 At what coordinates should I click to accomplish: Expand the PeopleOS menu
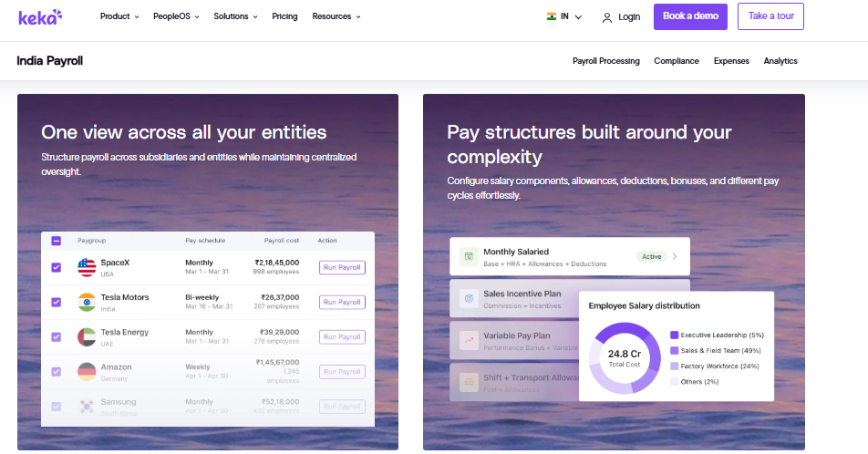[x=176, y=16]
